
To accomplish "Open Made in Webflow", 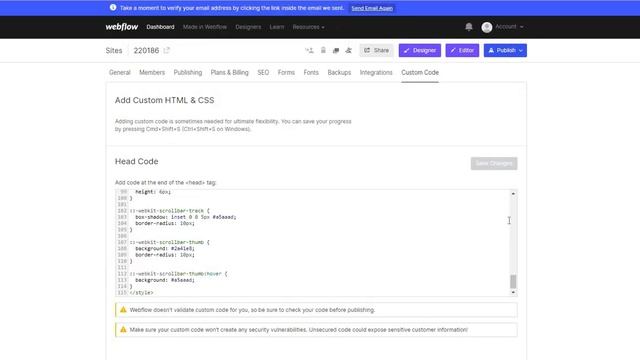I will point(204,27).
